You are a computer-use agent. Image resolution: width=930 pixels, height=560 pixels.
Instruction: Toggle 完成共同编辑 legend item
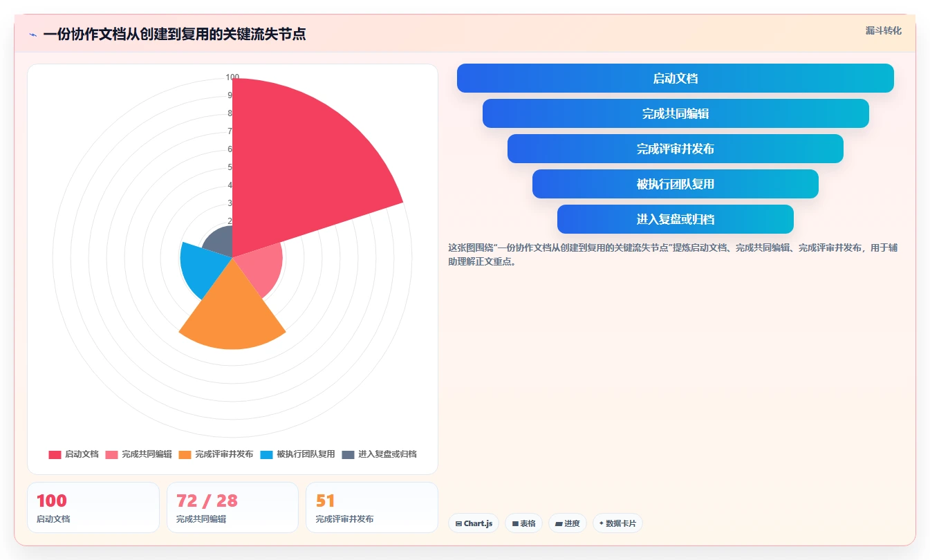point(138,454)
